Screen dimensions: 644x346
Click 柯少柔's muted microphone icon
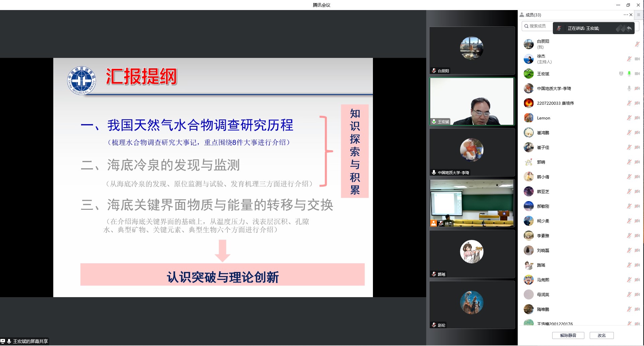[629, 221]
